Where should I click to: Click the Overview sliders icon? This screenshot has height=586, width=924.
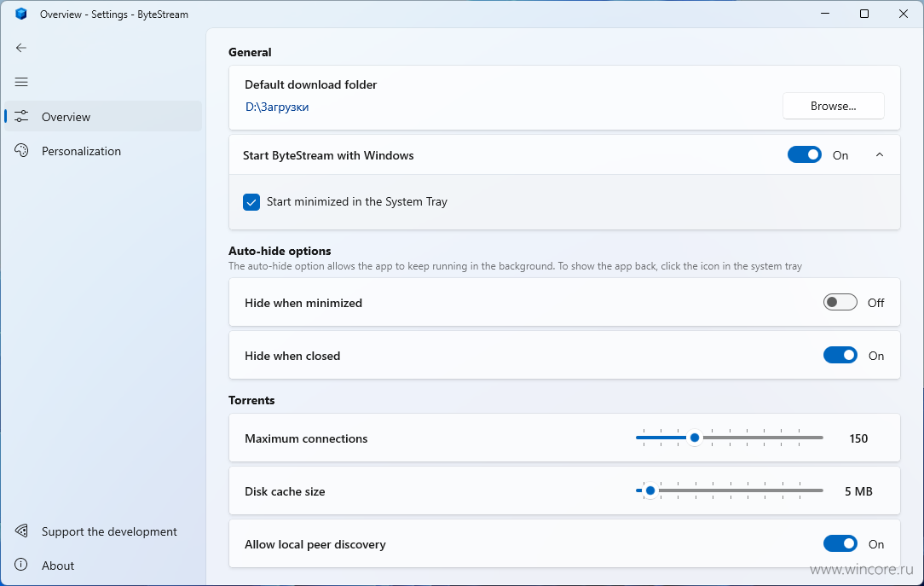pyautogui.click(x=21, y=116)
